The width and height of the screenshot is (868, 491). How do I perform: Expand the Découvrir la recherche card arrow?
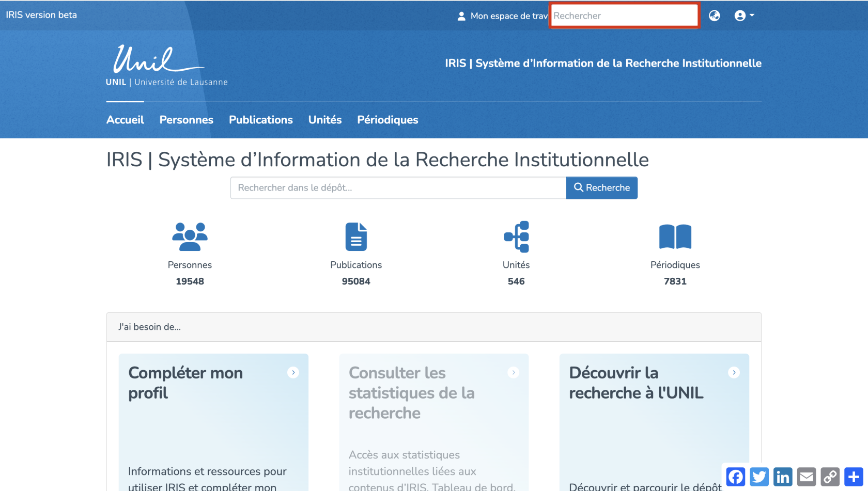[x=734, y=372]
